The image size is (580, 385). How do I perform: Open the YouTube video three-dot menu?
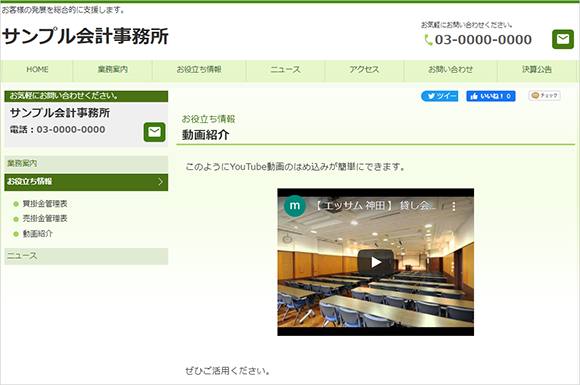[x=454, y=206]
